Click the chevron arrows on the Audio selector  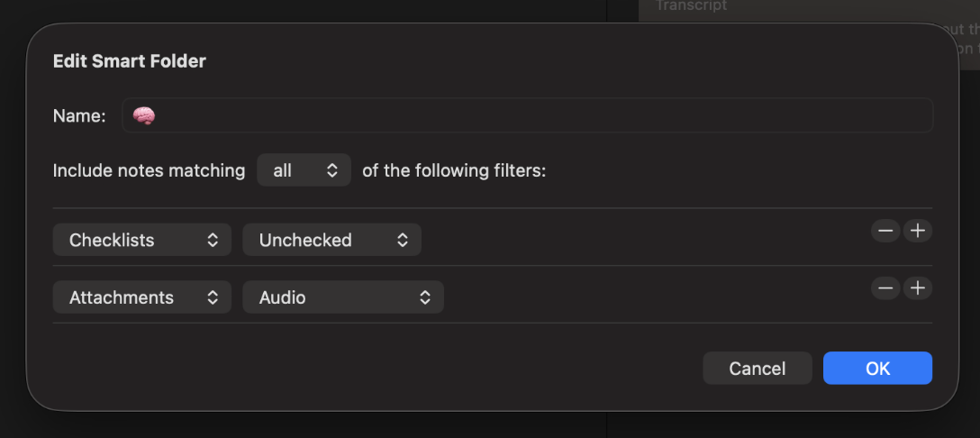[425, 297]
